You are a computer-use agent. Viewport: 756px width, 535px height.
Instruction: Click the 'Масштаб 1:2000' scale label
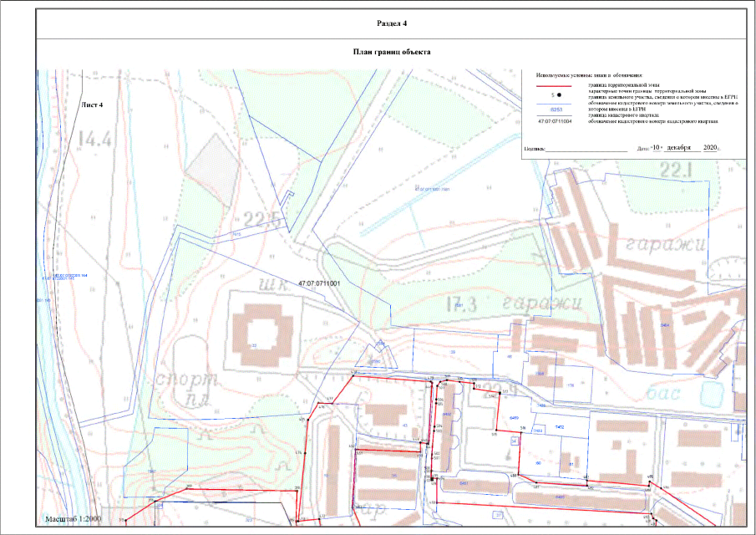click(x=74, y=520)
